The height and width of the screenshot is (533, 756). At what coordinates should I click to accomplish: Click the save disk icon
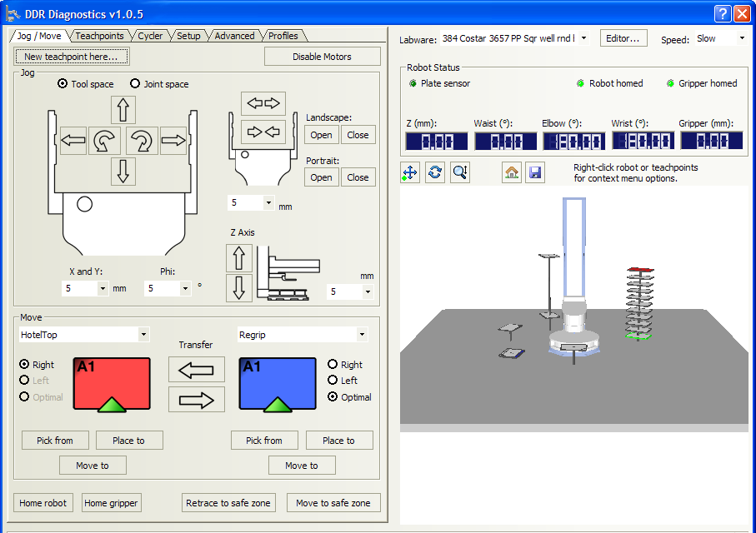[535, 172]
